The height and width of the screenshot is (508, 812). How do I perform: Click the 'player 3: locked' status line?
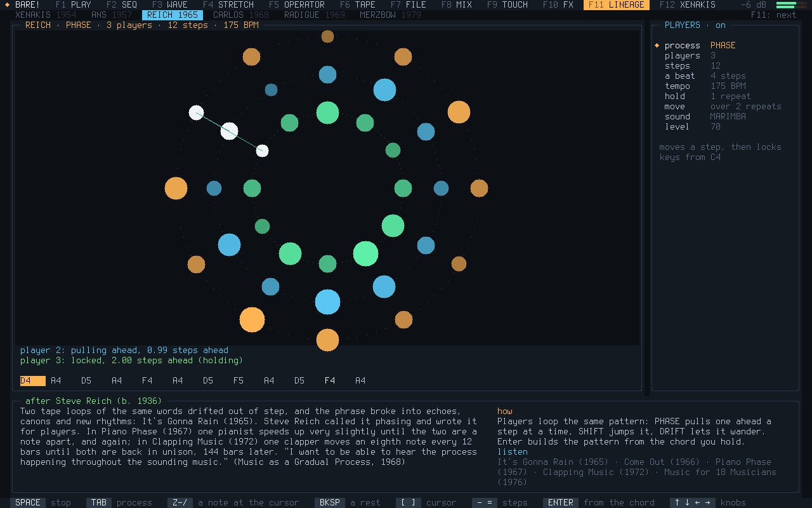pos(132,361)
